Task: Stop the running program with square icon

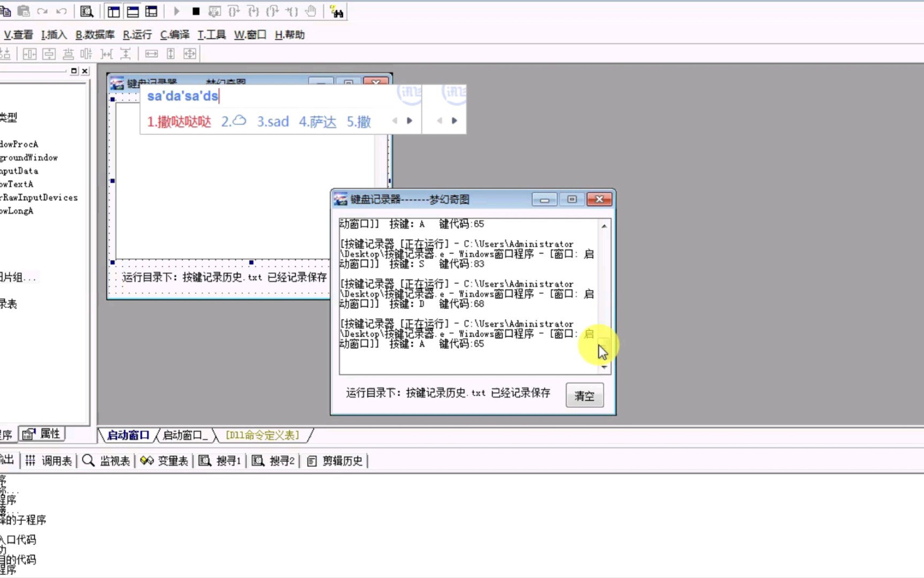Action: click(x=196, y=11)
